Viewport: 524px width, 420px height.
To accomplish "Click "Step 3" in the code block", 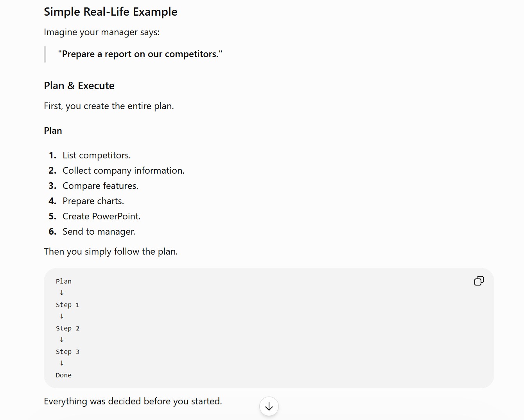I will click(68, 352).
